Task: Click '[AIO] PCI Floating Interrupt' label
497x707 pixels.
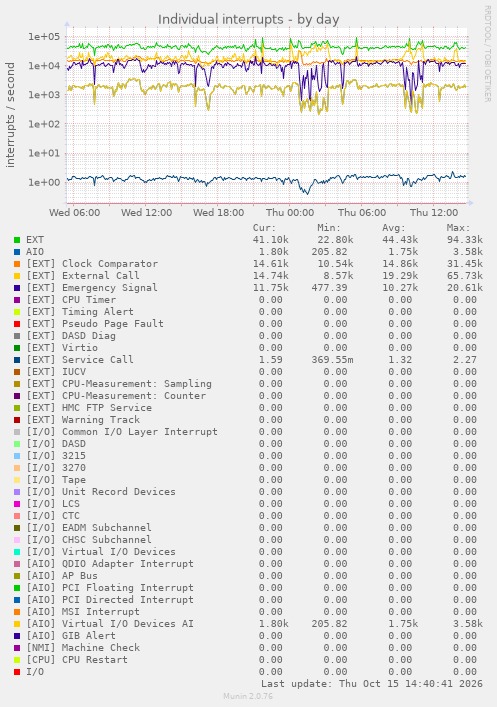Action: [110, 588]
